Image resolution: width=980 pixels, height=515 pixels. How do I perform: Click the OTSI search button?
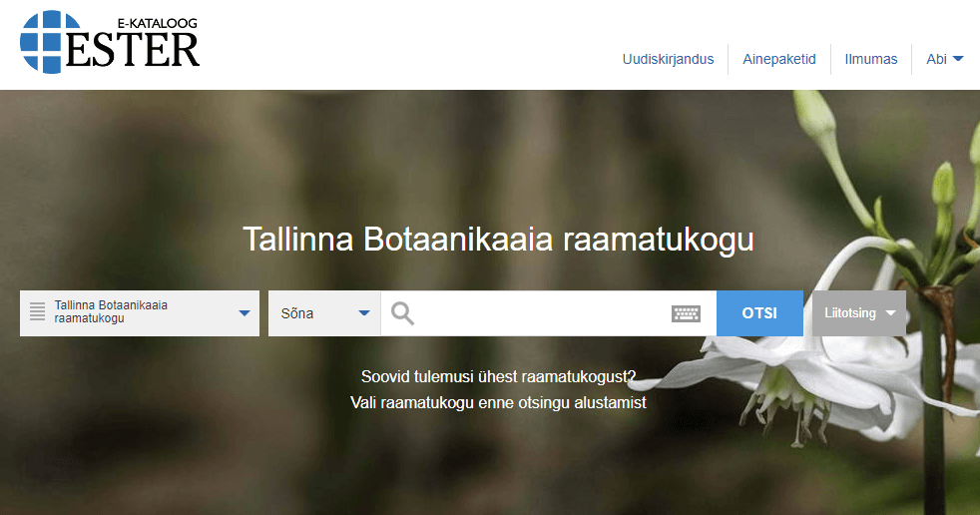[759, 313]
